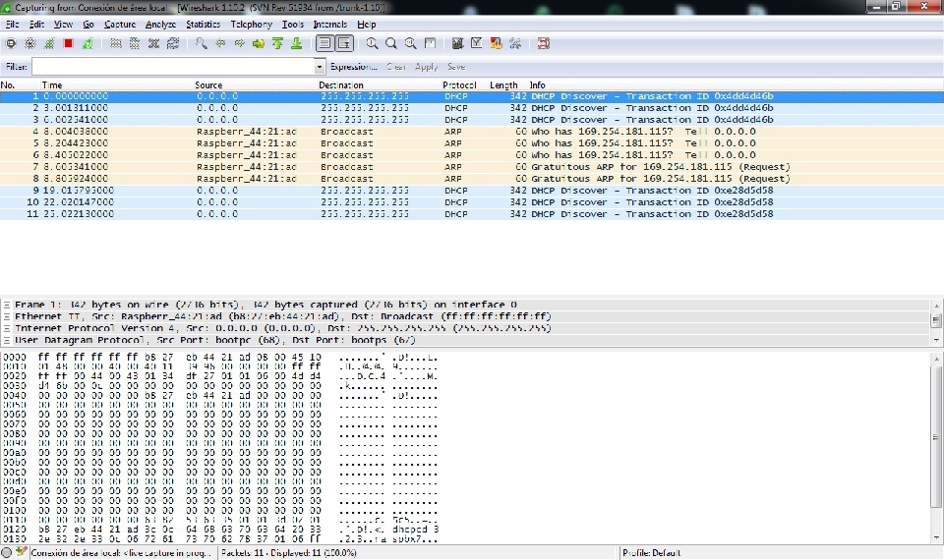The image size is (944, 560).
Task: Click the help lifebuoy toolbar icon
Action: click(x=544, y=43)
